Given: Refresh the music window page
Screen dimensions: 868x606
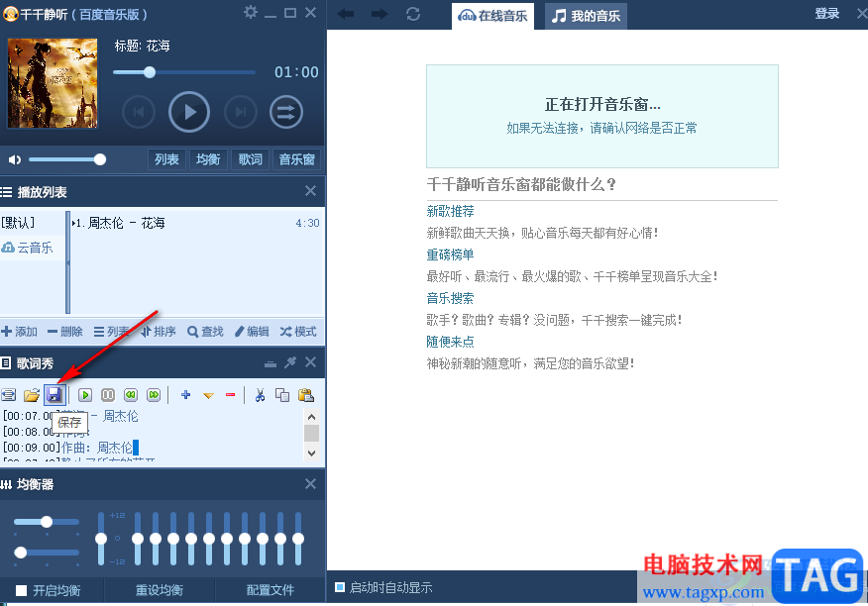Looking at the screenshot, I should [x=413, y=14].
